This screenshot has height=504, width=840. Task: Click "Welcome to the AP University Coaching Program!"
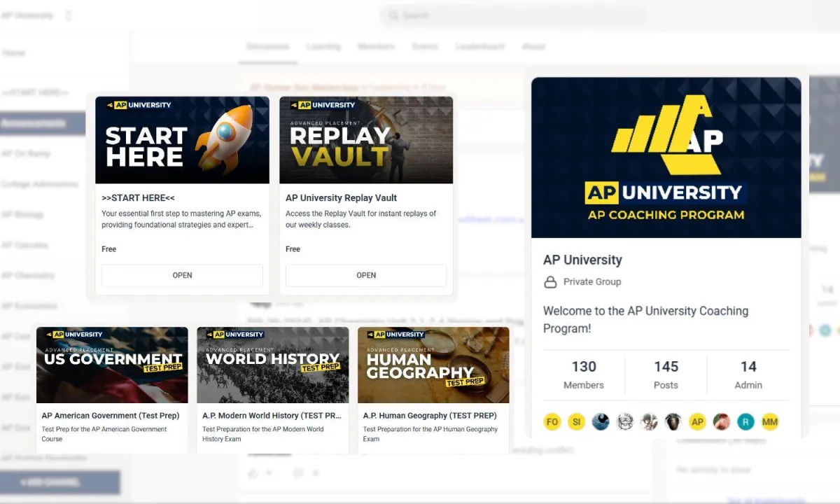pos(645,319)
